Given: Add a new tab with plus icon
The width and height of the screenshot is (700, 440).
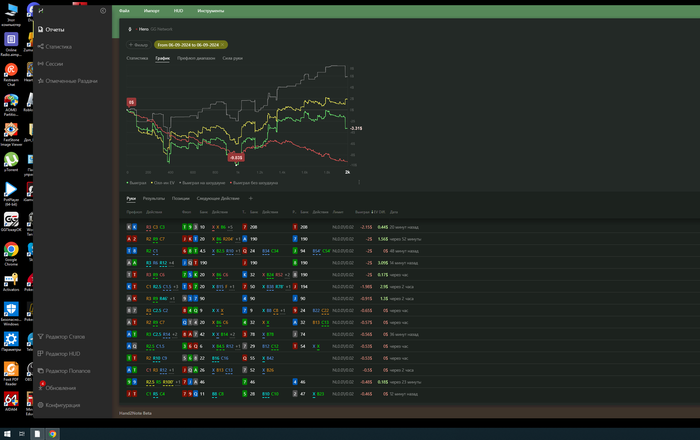Looking at the screenshot, I should 250,198.
